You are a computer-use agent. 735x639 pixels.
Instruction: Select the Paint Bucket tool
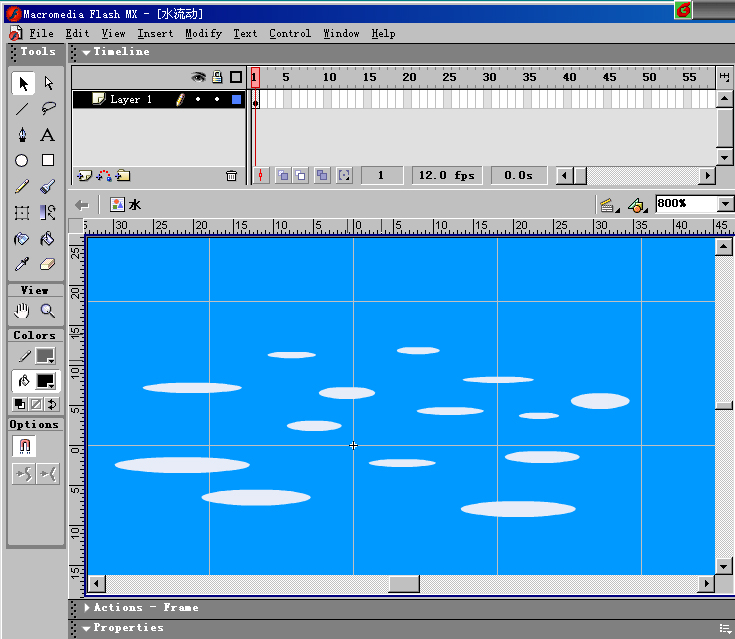(x=48, y=239)
